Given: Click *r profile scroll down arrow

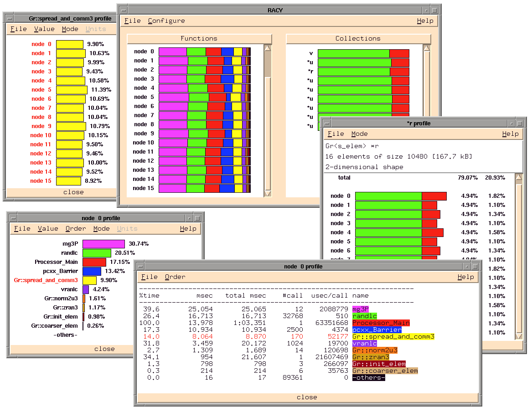Looking at the screenshot, I should (x=519, y=336).
